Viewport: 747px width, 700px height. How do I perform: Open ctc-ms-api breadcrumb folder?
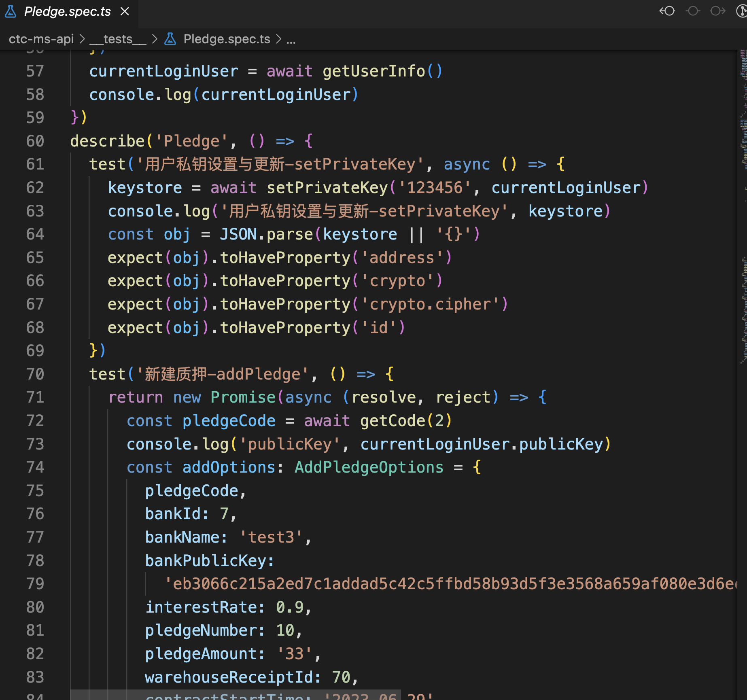(41, 39)
